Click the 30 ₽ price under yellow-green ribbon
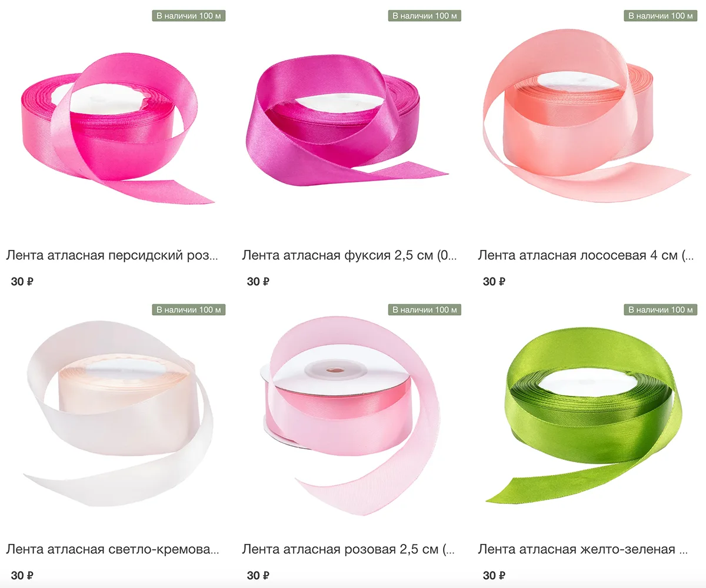This screenshot has height=588, width=706. coord(494,575)
